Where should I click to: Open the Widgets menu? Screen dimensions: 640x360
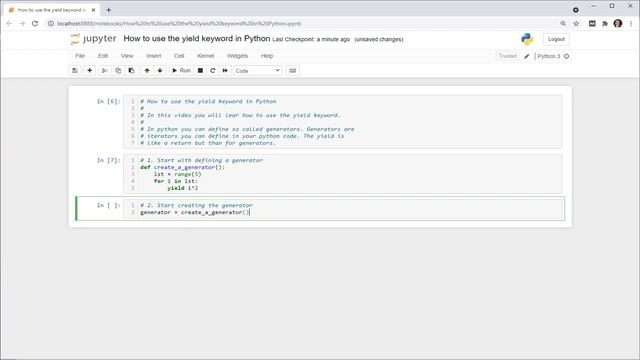pyautogui.click(x=237, y=56)
